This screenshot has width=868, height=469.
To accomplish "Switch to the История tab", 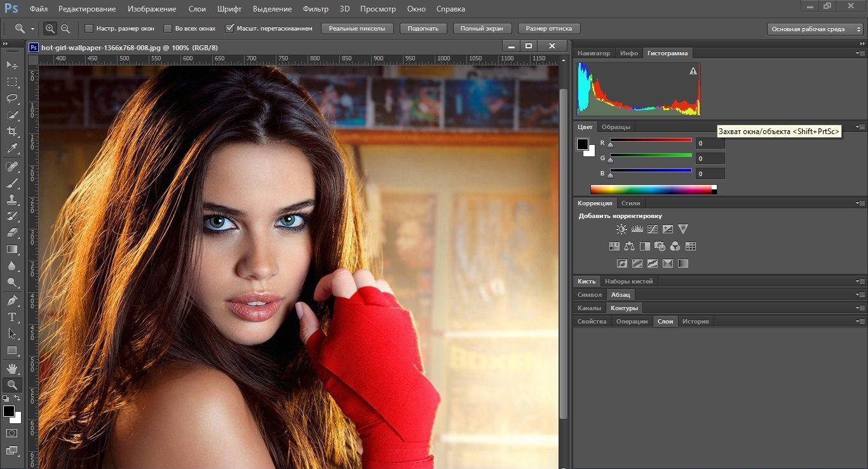I will coord(695,322).
